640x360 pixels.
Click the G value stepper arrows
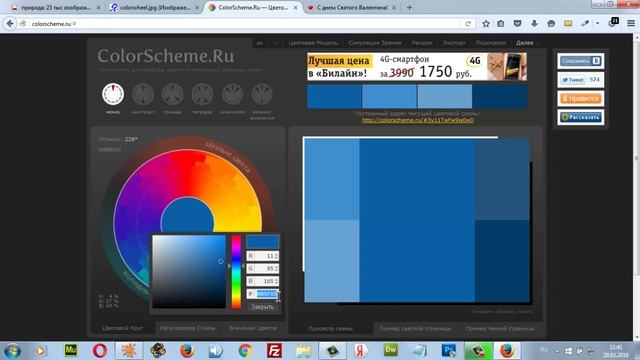tap(276, 269)
